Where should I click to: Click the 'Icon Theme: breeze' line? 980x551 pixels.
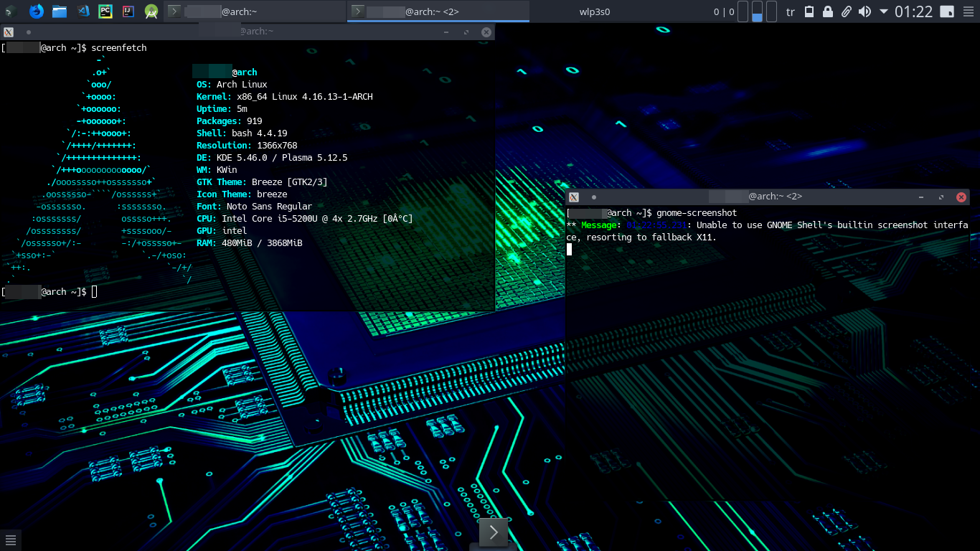242,194
